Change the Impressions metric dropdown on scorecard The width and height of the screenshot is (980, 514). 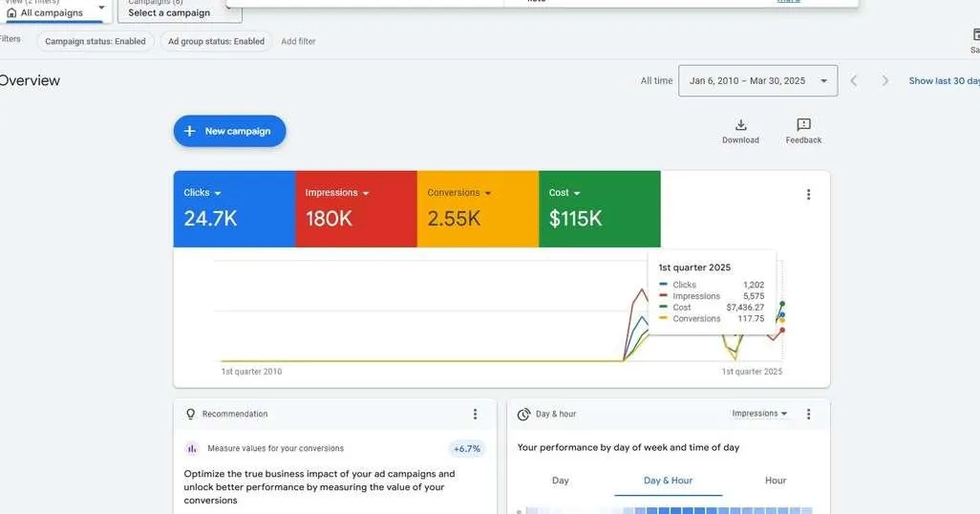(x=337, y=193)
